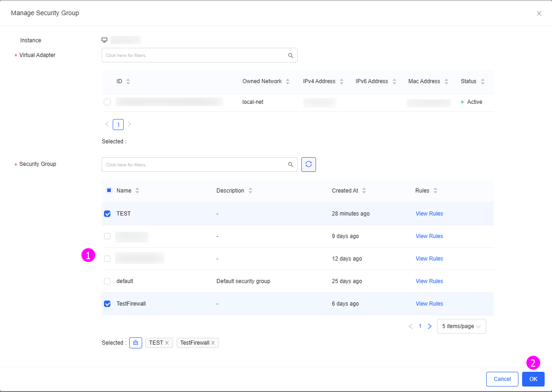This screenshot has width=552, height=392.
Task: Click the OK button
Action: [533, 379]
